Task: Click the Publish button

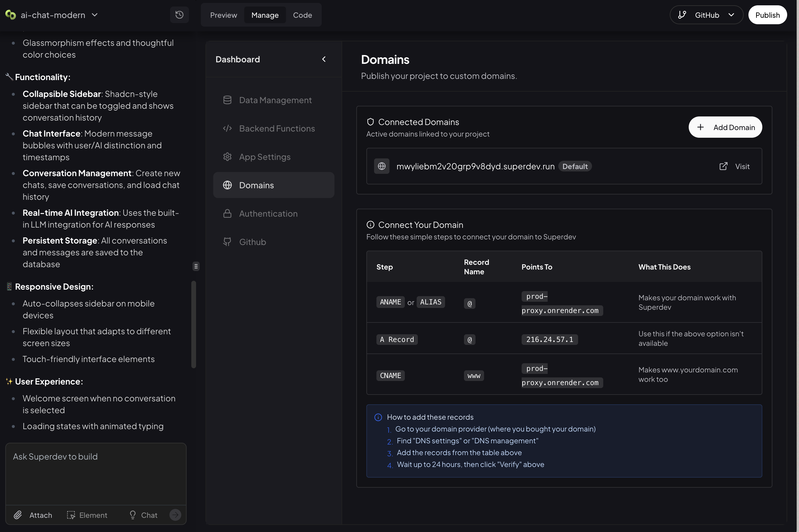Action: tap(767, 14)
